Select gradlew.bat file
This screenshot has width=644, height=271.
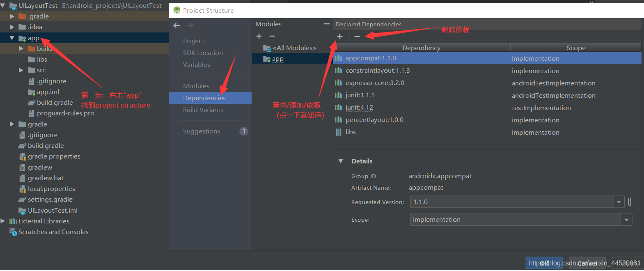pyautogui.click(x=46, y=178)
